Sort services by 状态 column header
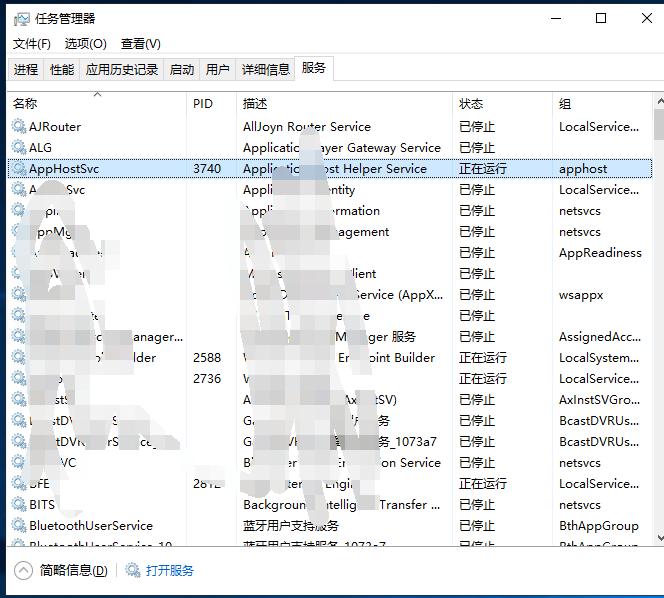Image resolution: width=664 pixels, height=598 pixels. [471, 104]
